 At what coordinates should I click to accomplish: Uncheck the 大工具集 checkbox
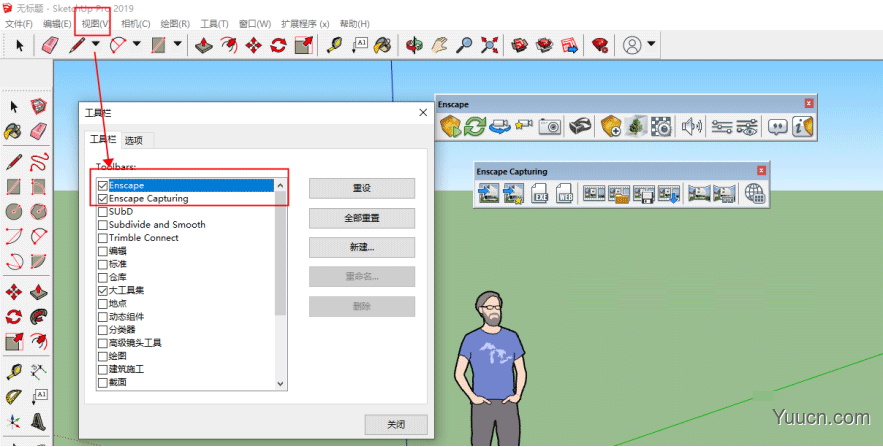tap(102, 290)
